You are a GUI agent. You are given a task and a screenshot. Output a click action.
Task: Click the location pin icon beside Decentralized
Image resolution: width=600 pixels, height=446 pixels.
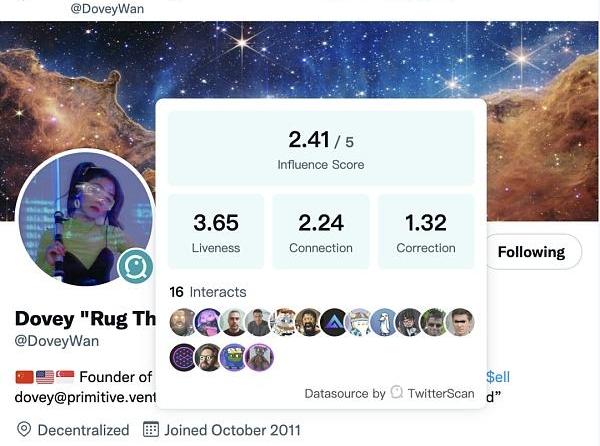[x=24, y=430]
